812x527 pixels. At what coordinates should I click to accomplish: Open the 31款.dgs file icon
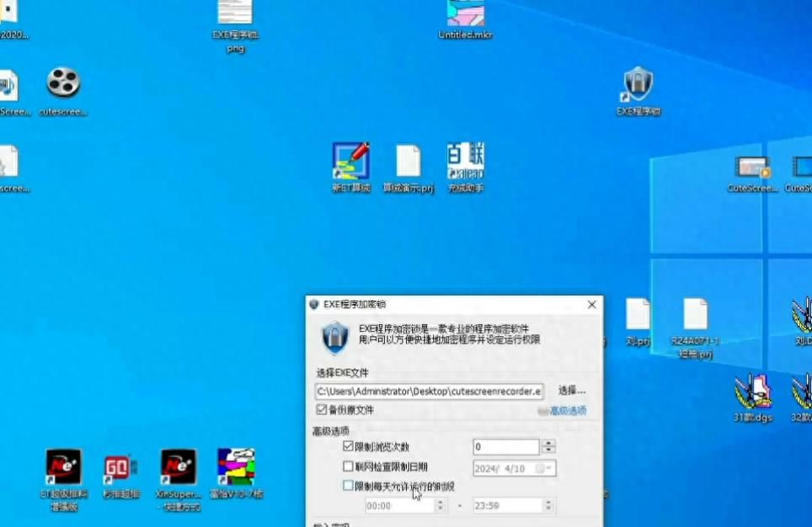tap(752, 392)
